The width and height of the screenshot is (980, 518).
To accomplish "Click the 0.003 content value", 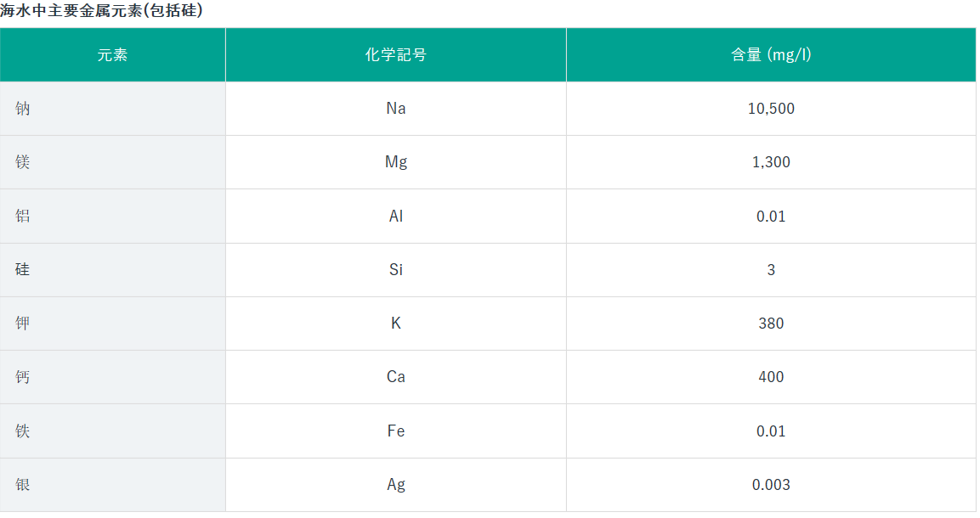I will tap(771, 485).
